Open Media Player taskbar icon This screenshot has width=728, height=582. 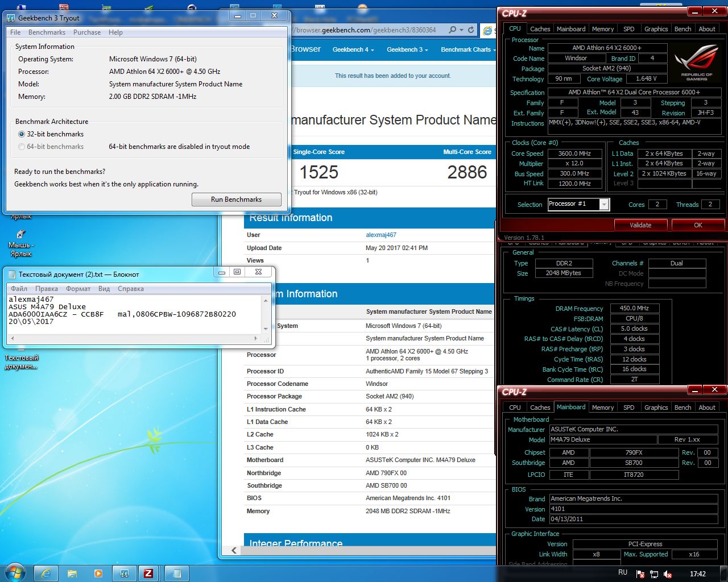point(98,573)
